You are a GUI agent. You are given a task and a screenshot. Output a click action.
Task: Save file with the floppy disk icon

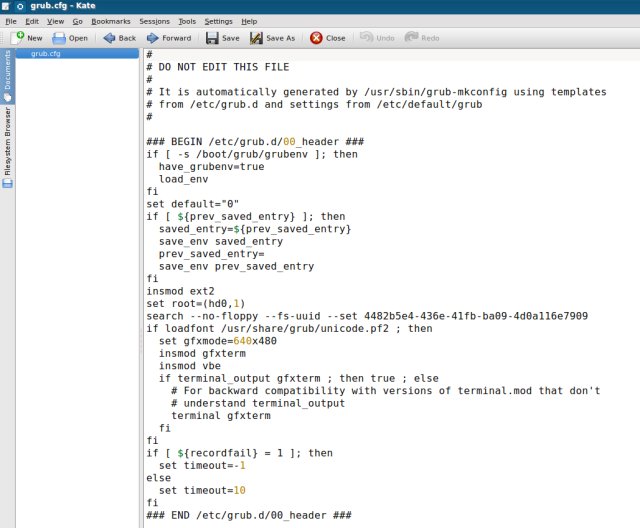(212, 38)
